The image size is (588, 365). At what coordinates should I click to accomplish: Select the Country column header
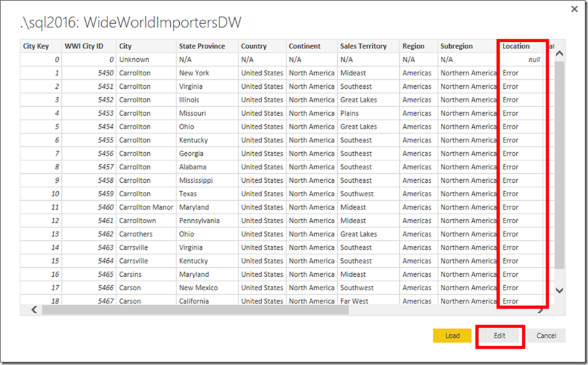pos(262,46)
